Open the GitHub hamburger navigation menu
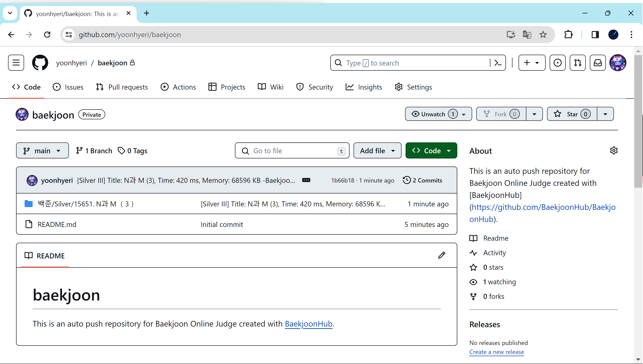This screenshot has width=643, height=364. (16, 63)
